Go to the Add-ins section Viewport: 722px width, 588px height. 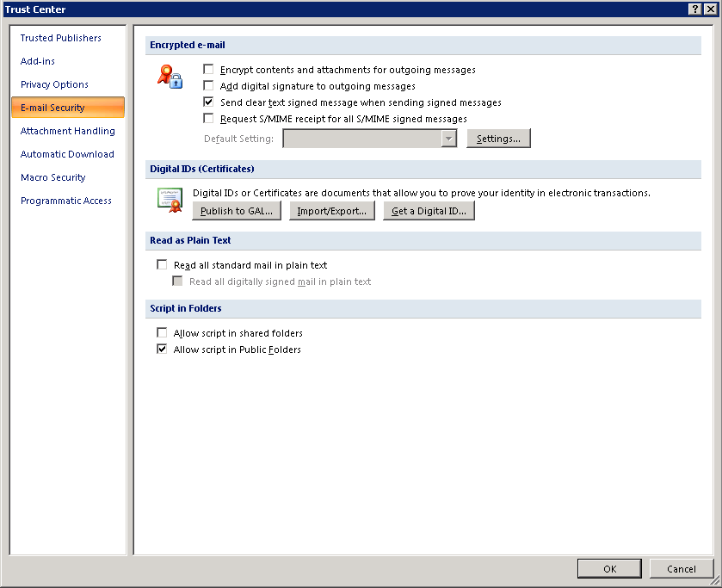click(x=38, y=61)
